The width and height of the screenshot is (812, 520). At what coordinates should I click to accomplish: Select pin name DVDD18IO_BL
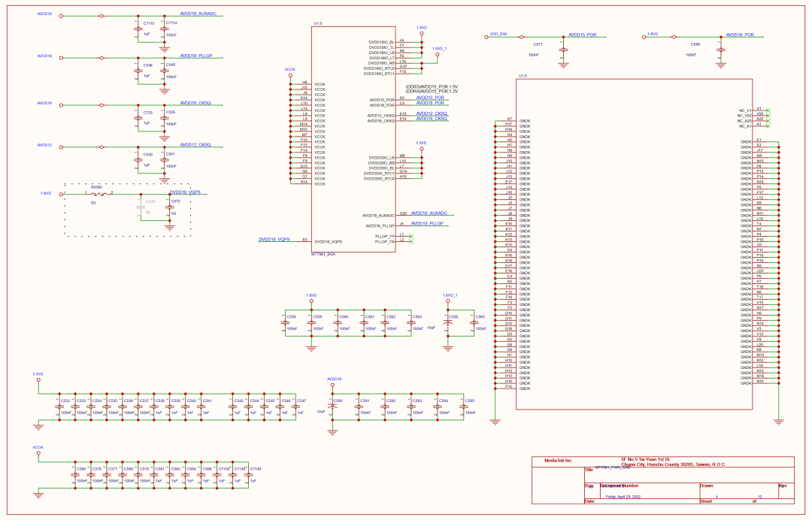pos(381,42)
